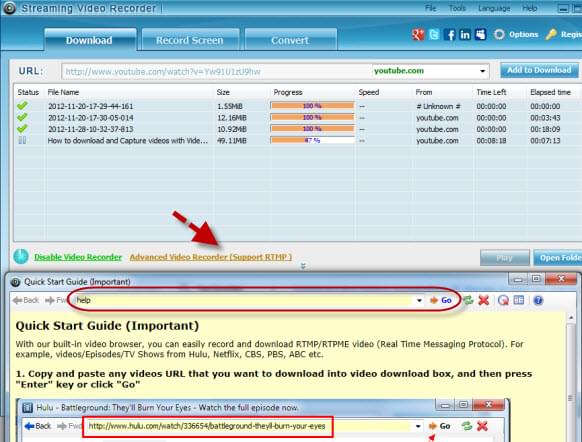The width and height of the screenshot is (582, 442).
Task: Open the Options gear icon
Action: pyautogui.click(x=499, y=35)
